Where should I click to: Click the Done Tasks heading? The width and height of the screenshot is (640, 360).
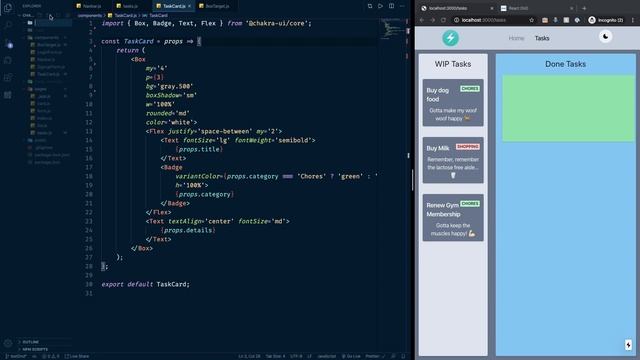tap(565, 64)
